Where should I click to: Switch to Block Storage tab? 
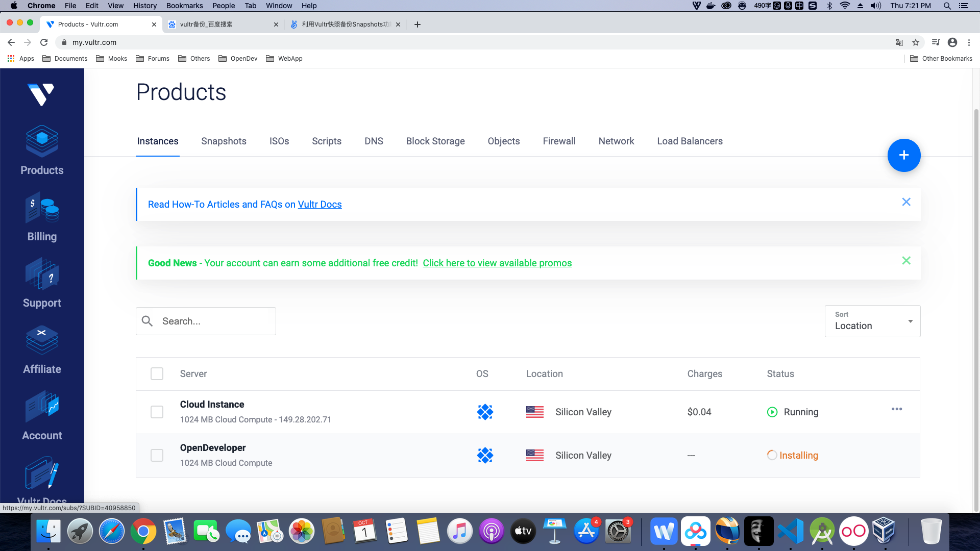tap(435, 141)
